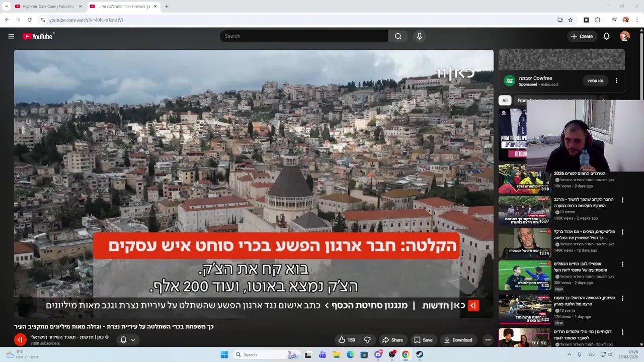The image size is (644, 362).
Task: Save the video to a playlist
Action: tap(423, 340)
